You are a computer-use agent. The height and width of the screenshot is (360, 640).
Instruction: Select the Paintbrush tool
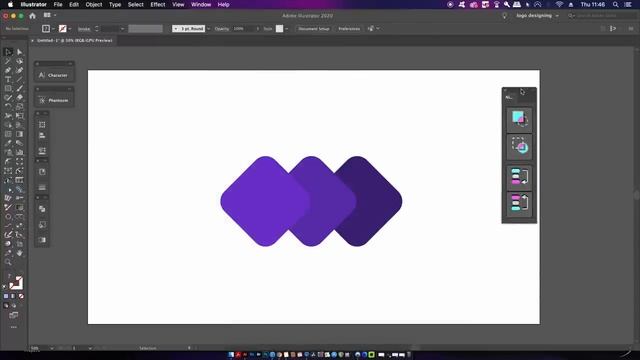point(20,88)
